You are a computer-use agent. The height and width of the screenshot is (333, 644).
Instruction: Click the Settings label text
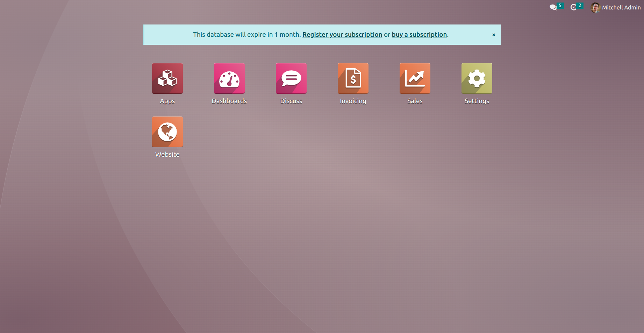click(x=477, y=101)
